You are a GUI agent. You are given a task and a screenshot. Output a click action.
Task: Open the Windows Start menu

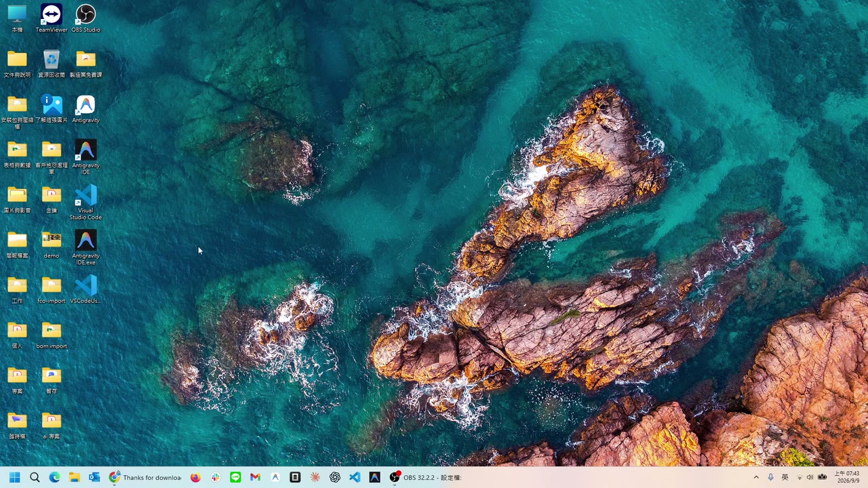point(15,477)
